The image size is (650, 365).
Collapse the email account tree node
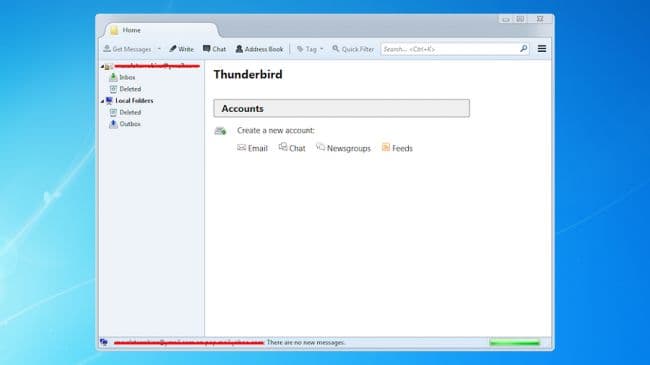102,66
